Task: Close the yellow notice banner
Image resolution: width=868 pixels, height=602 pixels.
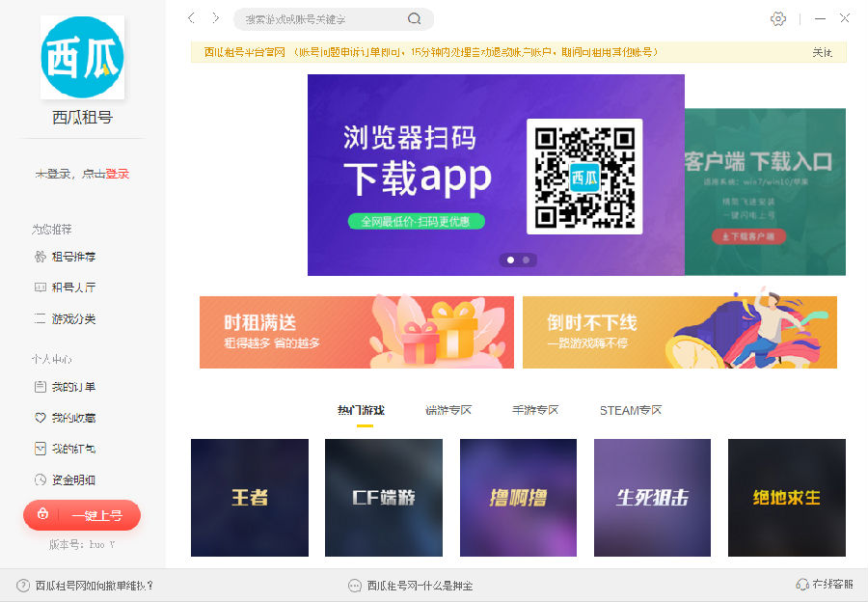Action: tap(822, 52)
